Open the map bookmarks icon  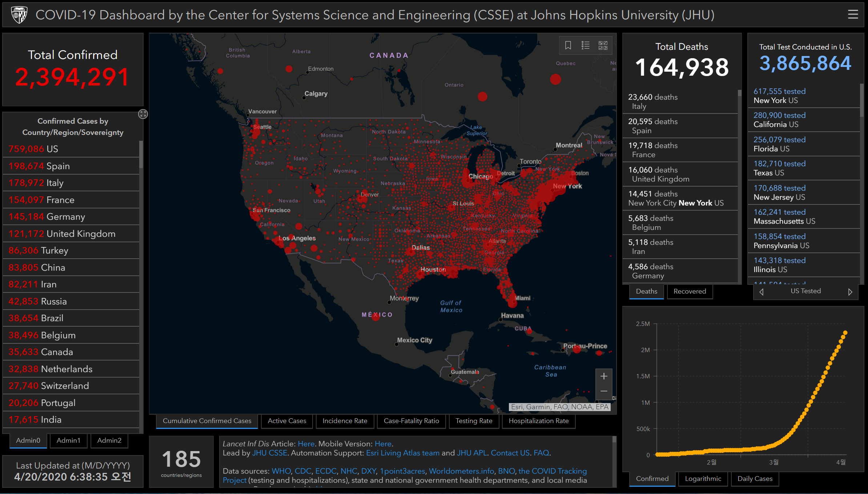(568, 45)
